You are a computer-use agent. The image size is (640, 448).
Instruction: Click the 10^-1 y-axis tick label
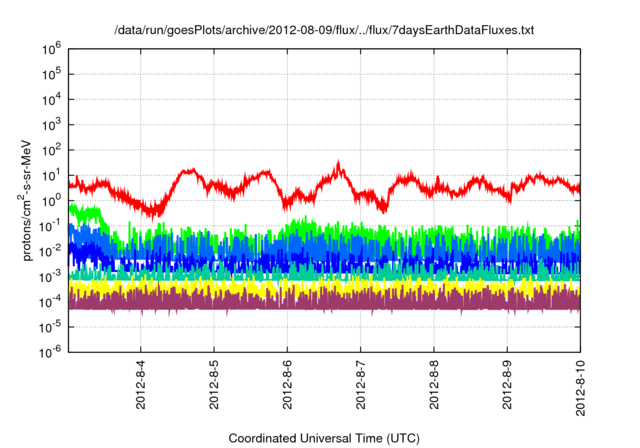51,226
